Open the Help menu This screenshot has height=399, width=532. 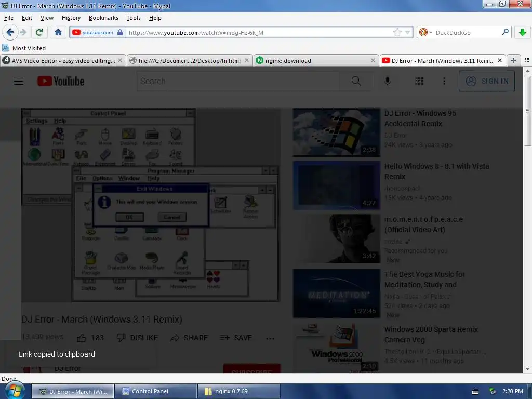tap(155, 18)
